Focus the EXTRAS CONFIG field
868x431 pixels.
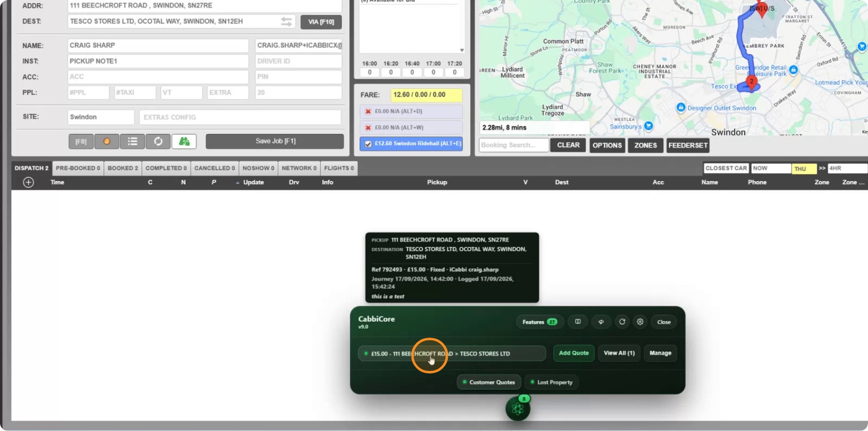(240, 117)
